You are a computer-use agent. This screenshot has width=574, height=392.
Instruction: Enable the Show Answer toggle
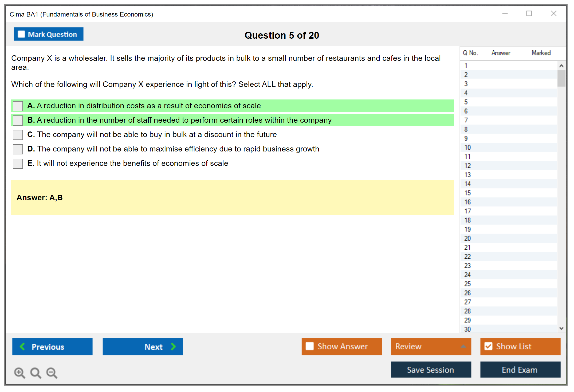pyautogui.click(x=310, y=346)
